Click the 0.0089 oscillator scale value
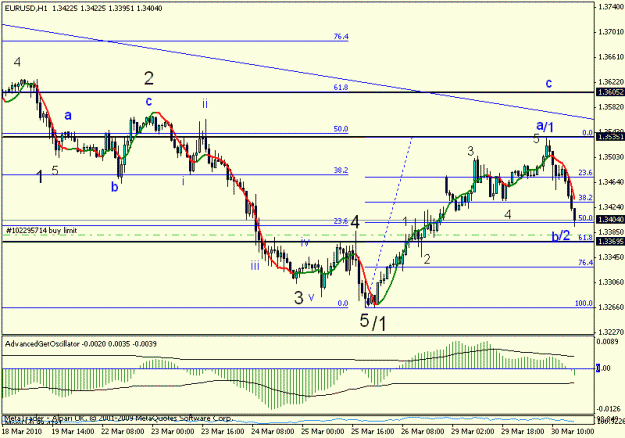This screenshot has height=438, width=625. pyautogui.click(x=608, y=342)
